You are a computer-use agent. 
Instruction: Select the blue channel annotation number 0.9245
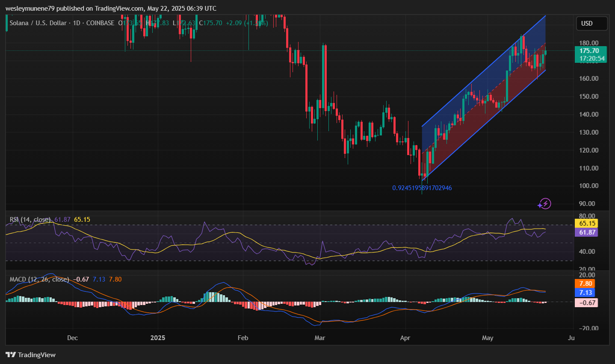422,188
